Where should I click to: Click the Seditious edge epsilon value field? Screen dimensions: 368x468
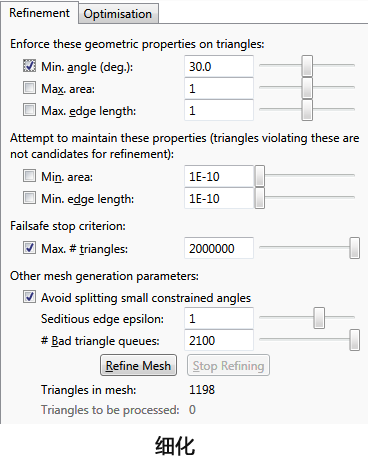tap(219, 318)
